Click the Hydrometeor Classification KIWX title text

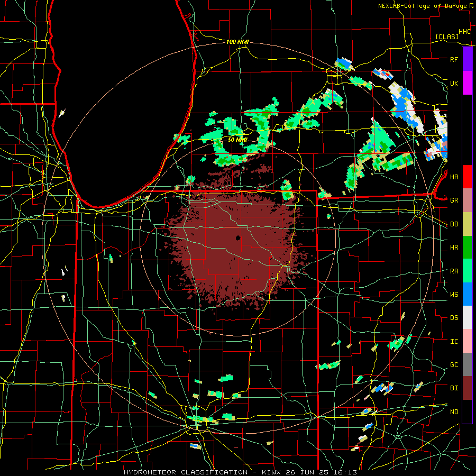click(241, 472)
